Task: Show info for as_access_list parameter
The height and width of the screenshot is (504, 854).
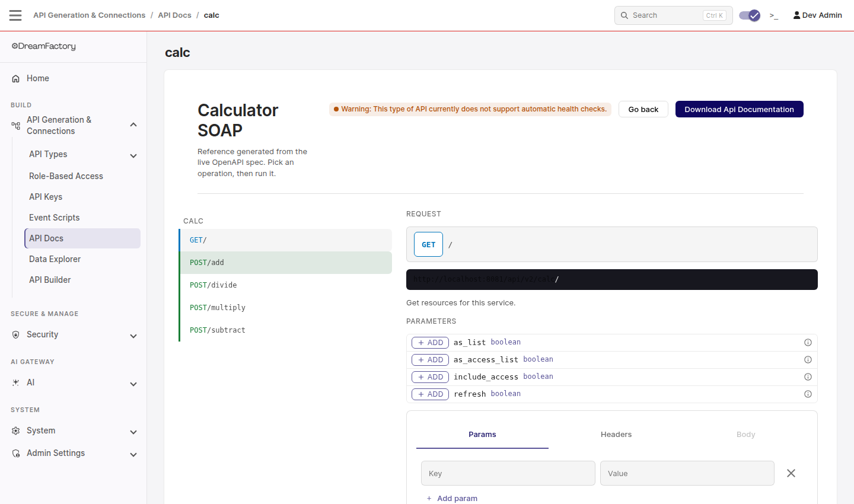Action: click(808, 359)
